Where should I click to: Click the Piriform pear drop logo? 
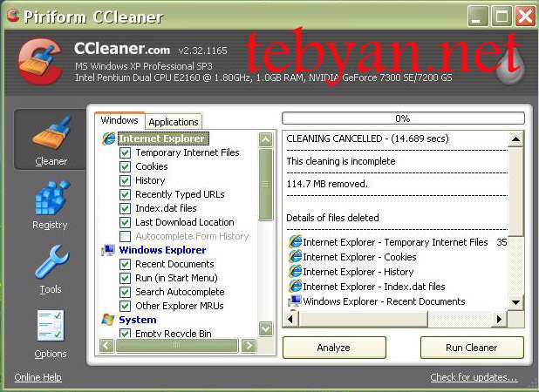(509, 65)
